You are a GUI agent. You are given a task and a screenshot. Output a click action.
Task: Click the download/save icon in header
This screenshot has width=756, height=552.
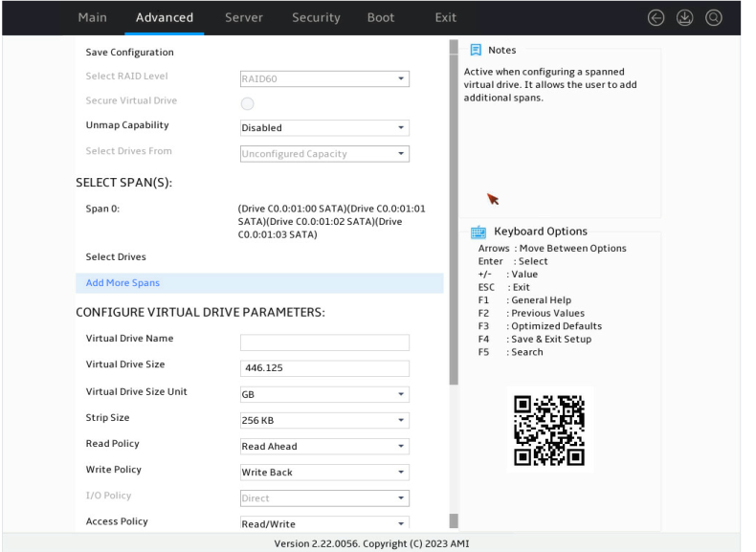point(684,18)
